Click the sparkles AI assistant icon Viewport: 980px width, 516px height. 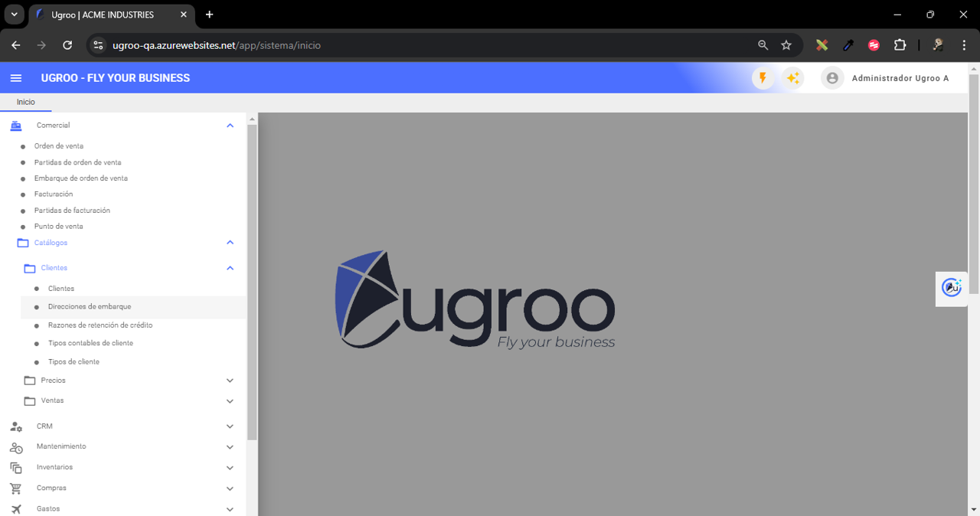pos(792,78)
